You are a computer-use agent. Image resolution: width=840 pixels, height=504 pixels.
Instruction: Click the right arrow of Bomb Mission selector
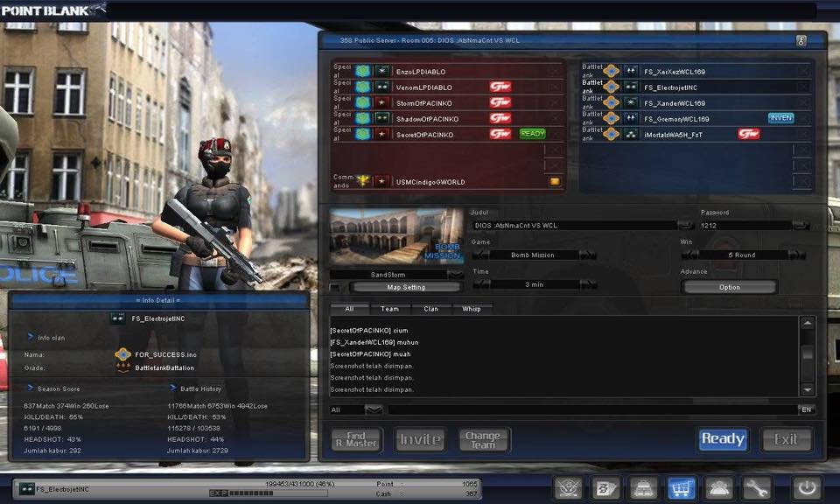point(588,255)
